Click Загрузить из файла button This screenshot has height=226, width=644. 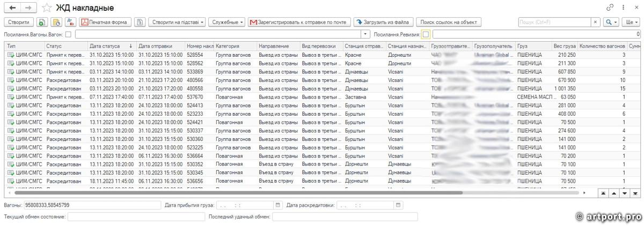click(x=383, y=22)
